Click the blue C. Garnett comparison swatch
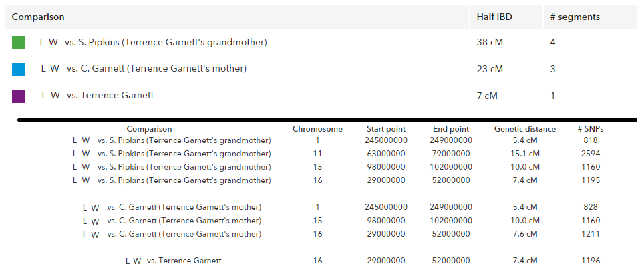This screenshot has width=644, height=276. (x=19, y=70)
